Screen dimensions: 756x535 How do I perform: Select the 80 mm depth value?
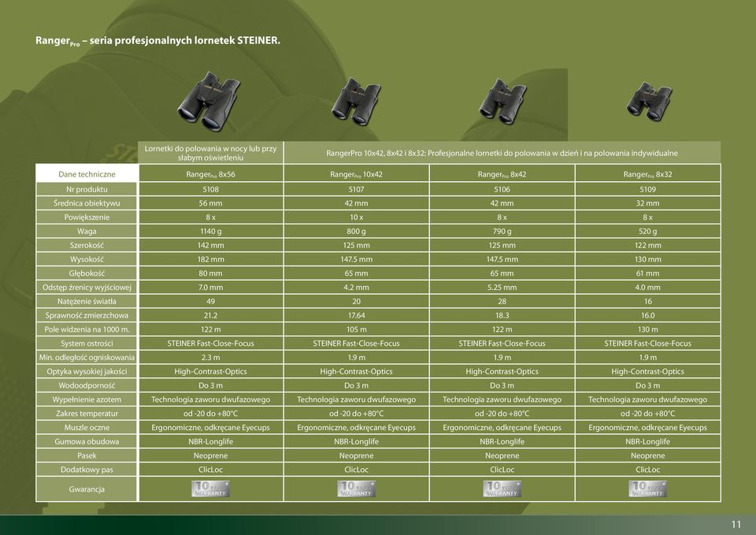(211, 273)
